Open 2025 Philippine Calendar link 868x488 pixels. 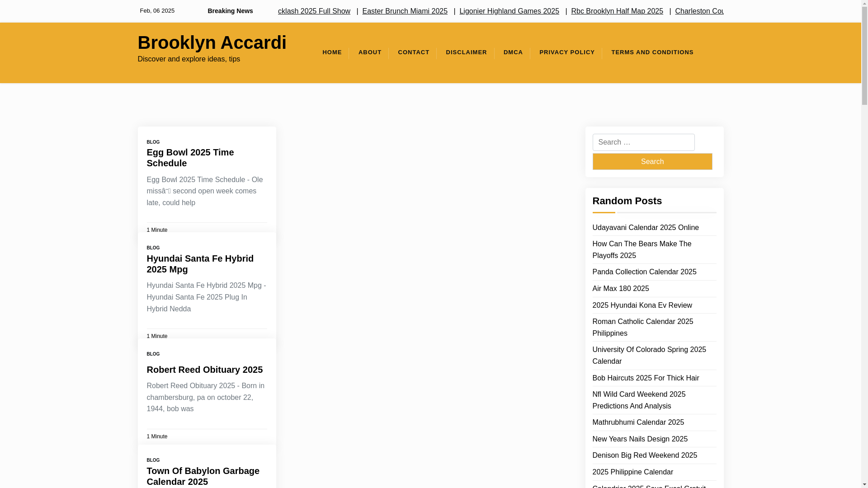coord(632,472)
